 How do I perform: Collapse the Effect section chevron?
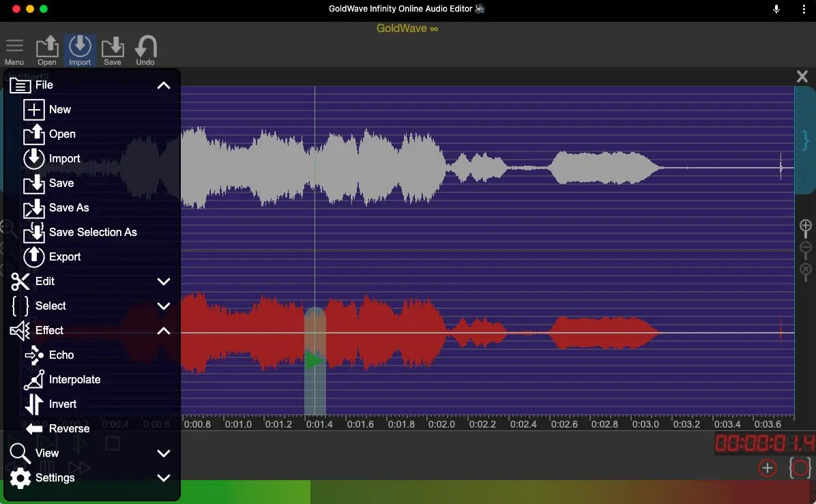164,331
